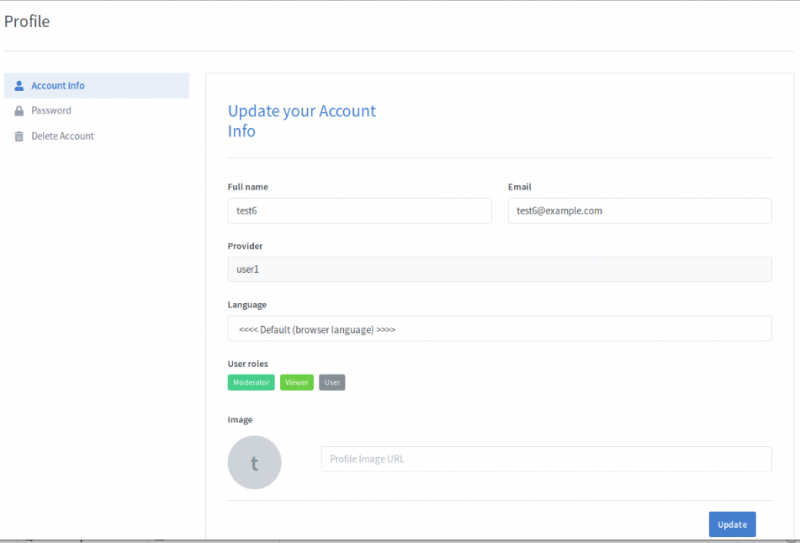Click the 'Image' section label

click(x=240, y=420)
